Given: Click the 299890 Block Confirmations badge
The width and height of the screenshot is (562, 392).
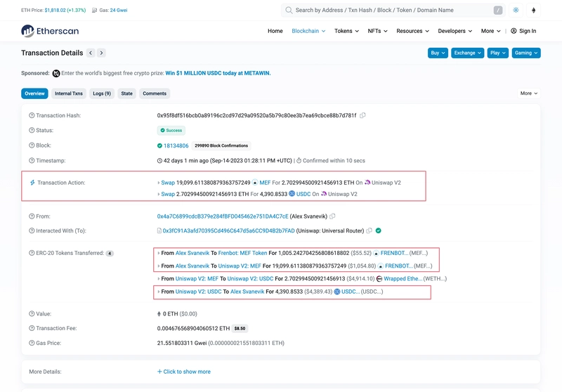Looking at the screenshot, I should [221, 145].
